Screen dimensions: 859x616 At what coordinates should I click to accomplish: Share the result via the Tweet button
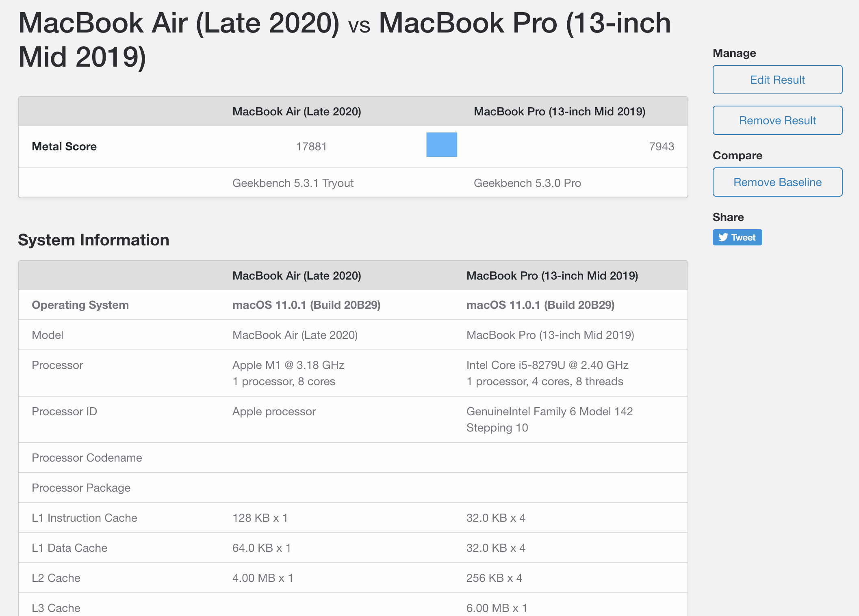tap(737, 237)
